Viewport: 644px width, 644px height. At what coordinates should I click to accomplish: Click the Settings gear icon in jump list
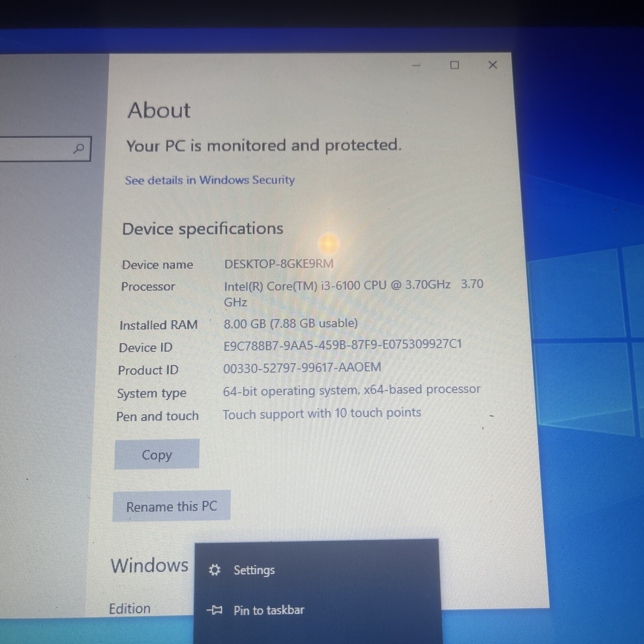[x=215, y=570]
